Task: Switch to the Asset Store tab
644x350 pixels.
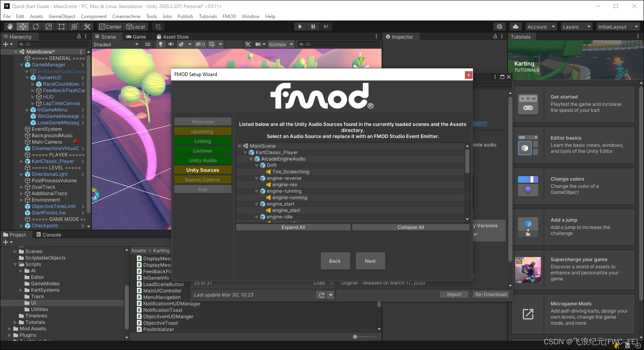Action: (173, 37)
